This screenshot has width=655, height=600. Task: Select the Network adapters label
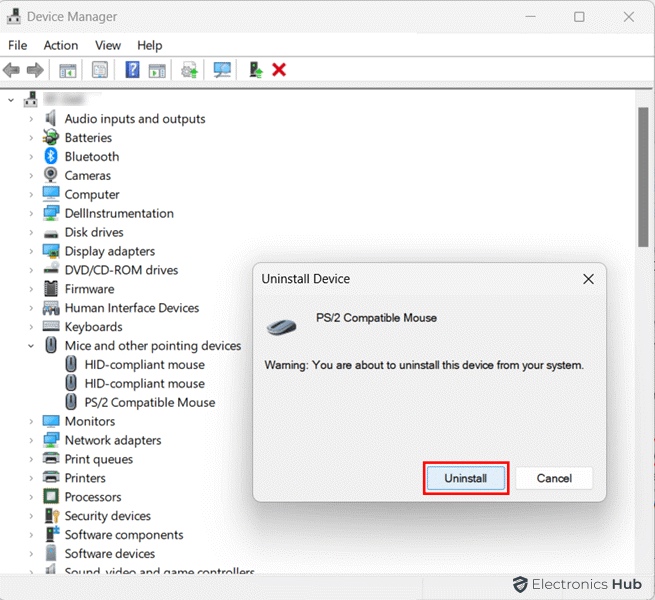click(x=113, y=440)
